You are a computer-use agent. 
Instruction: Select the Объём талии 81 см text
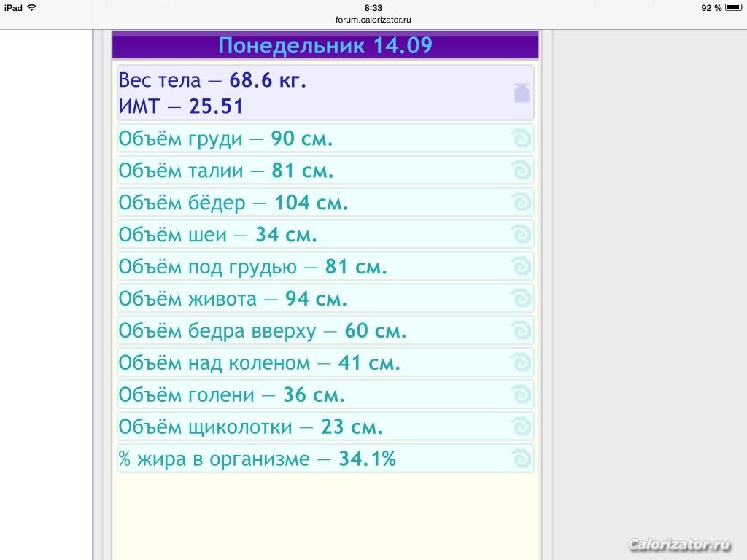coord(226,171)
